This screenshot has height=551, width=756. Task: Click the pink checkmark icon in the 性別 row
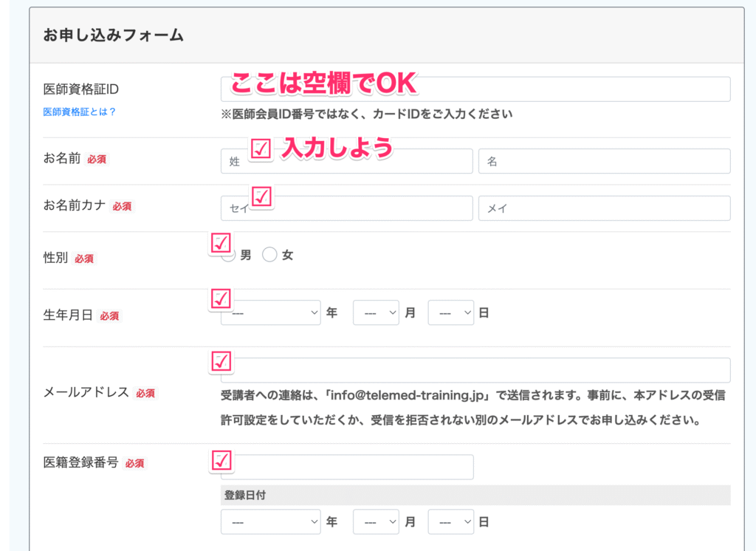221,243
